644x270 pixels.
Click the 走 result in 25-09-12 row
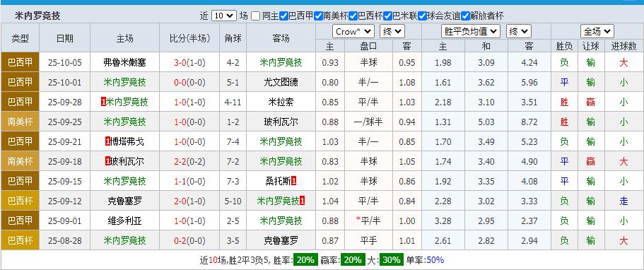623,201
